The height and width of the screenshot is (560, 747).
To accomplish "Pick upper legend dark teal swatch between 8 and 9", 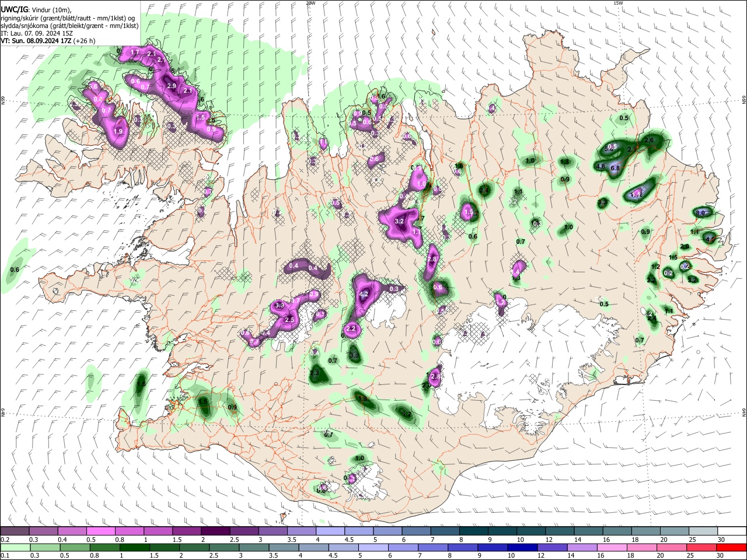I will click(x=473, y=531).
